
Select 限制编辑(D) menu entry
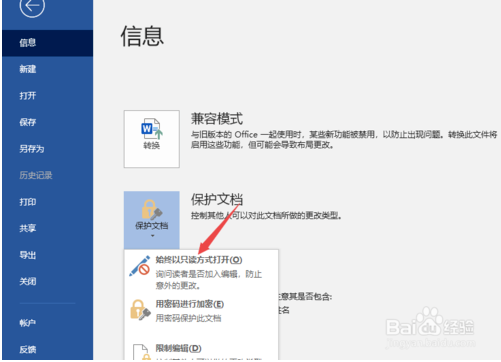tap(201, 350)
